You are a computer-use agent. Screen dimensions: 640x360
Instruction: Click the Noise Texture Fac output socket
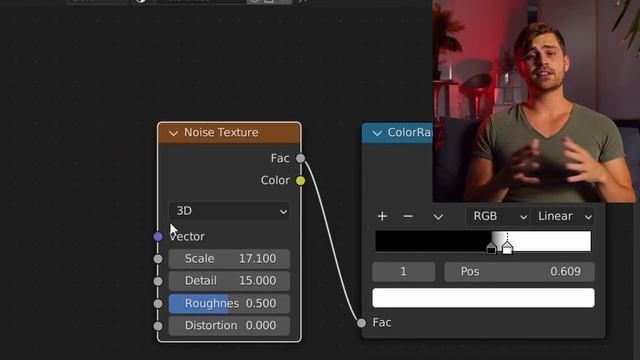click(x=300, y=158)
